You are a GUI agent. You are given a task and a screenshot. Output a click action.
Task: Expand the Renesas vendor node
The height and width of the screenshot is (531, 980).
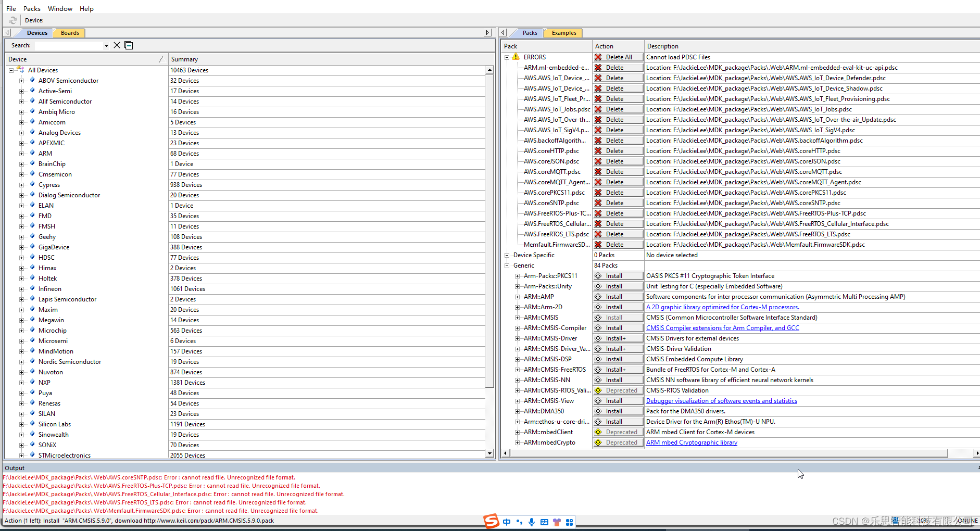(21, 403)
